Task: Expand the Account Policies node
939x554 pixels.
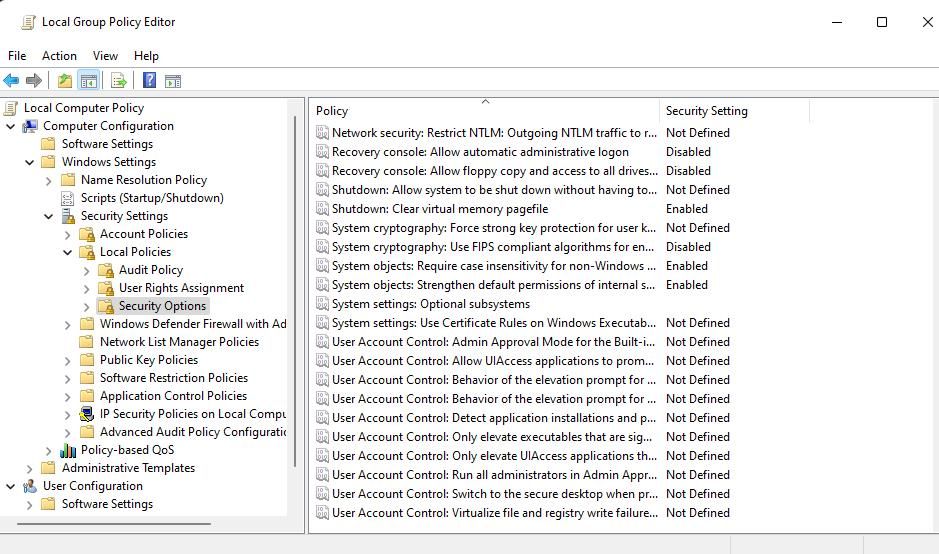Action: [x=68, y=235]
